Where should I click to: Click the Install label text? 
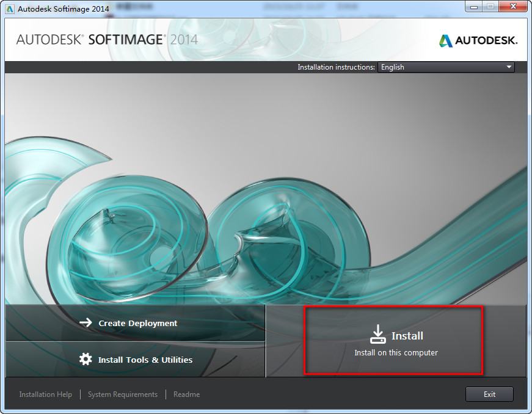(x=407, y=336)
